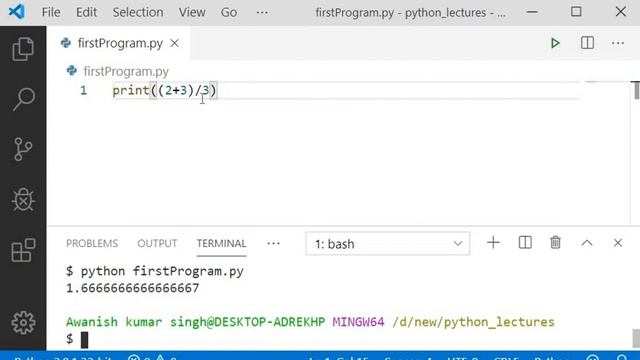The height and width of the screenshot is (360, 640).
Task: Click the output 1.6666666666666667
Action: (133, 288)
